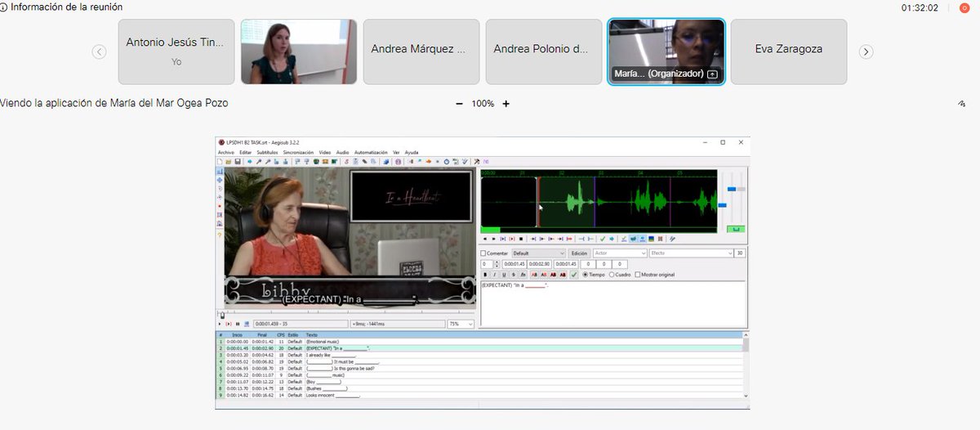Go to next line arrow in audio toolbar

612,239
